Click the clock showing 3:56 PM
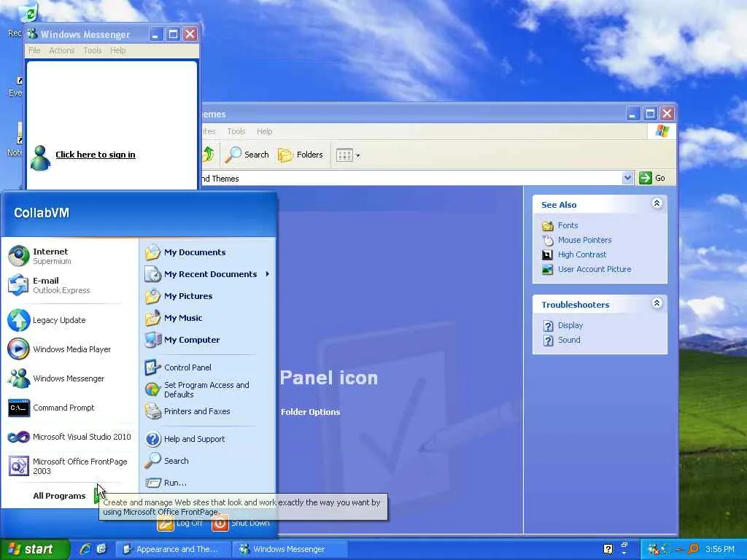747x560 pixels. tap(720, 549)
